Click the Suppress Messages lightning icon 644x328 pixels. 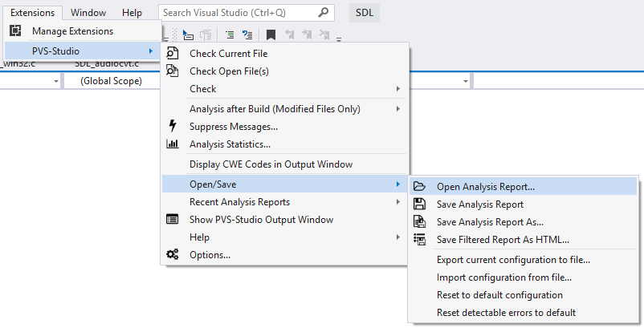(x=173, y=126)
